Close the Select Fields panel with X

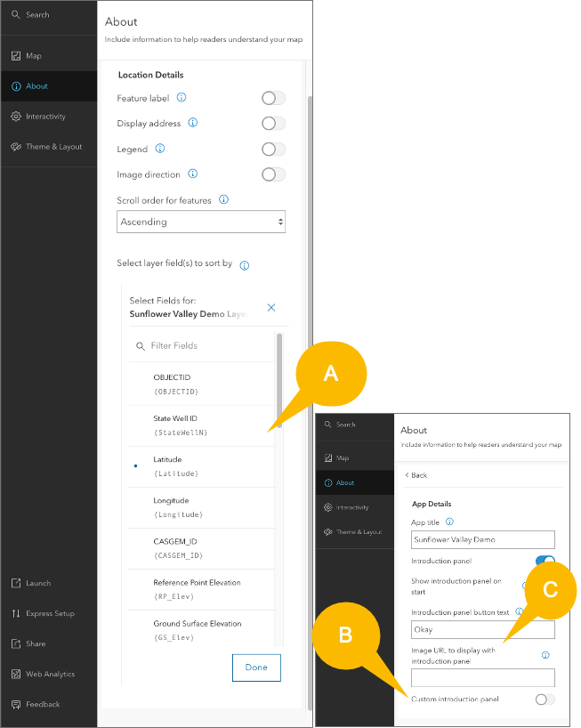coord(271,307)
